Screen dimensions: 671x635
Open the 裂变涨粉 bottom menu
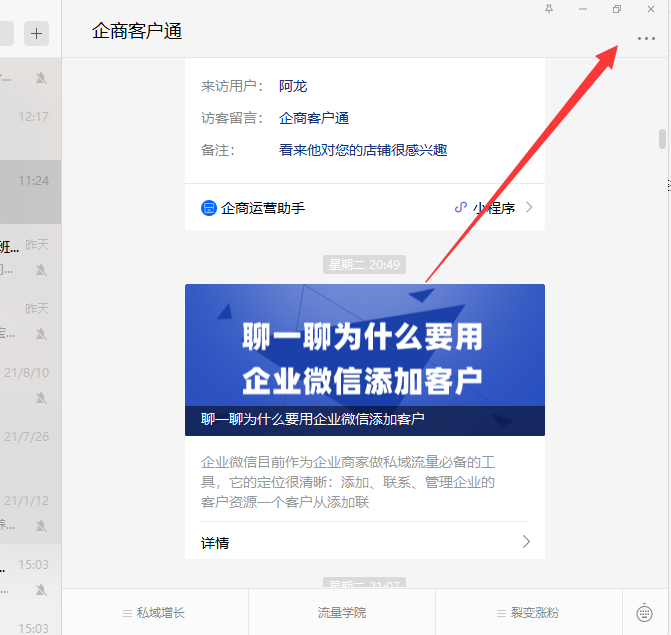pyautogui.click(x=528, y=613)
